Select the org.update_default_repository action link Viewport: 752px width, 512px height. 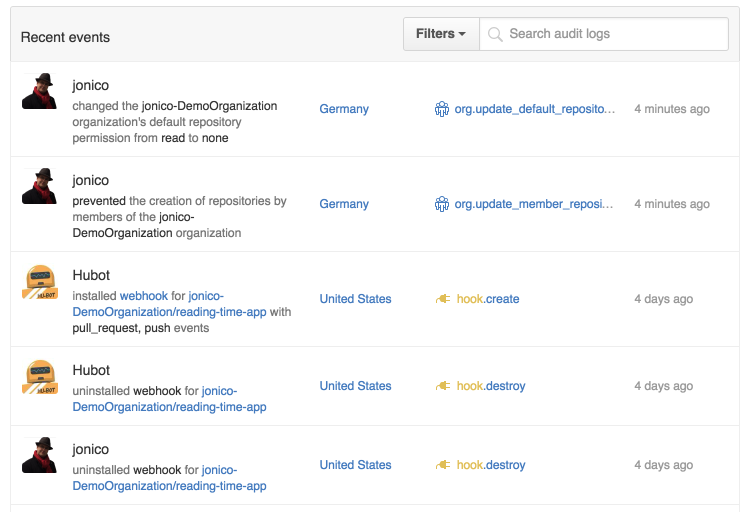click(x=535, y=109)
